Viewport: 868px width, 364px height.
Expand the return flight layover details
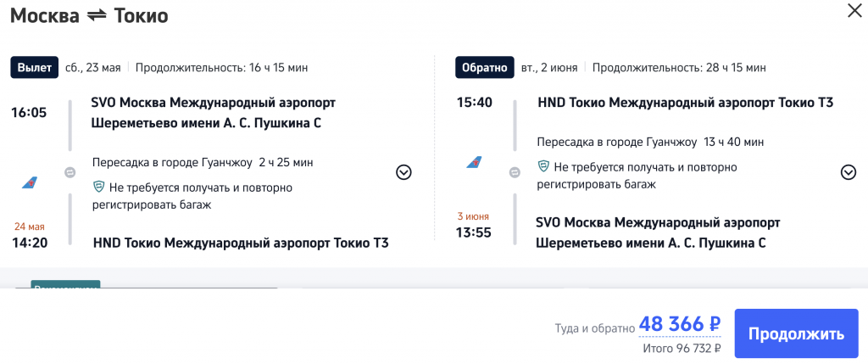(x=848, y=172)
